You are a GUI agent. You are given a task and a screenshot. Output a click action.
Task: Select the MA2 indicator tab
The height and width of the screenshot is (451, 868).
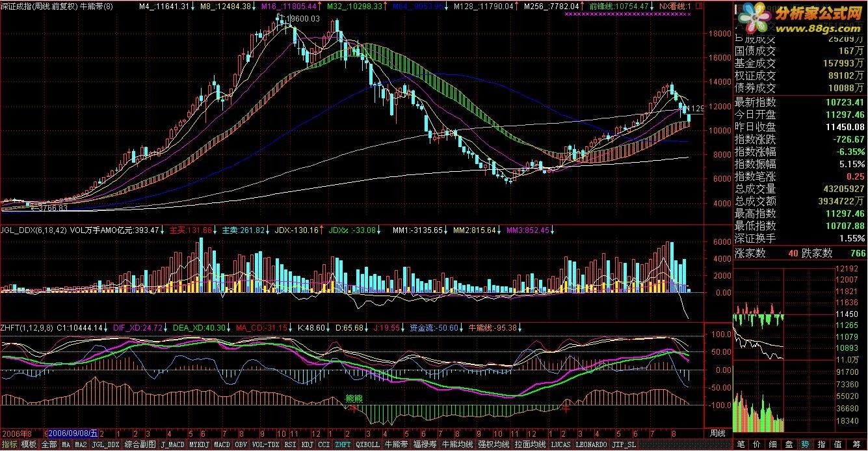pos(81,444)
